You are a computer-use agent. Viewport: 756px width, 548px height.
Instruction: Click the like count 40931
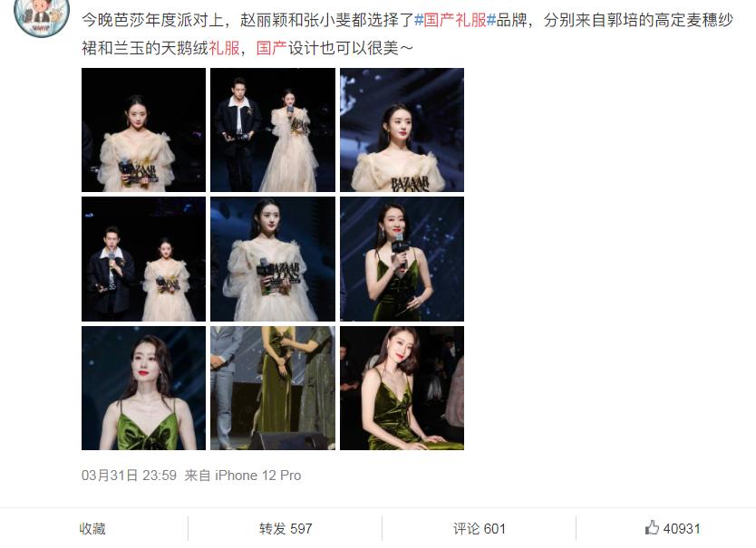click(x=682, y=529)
